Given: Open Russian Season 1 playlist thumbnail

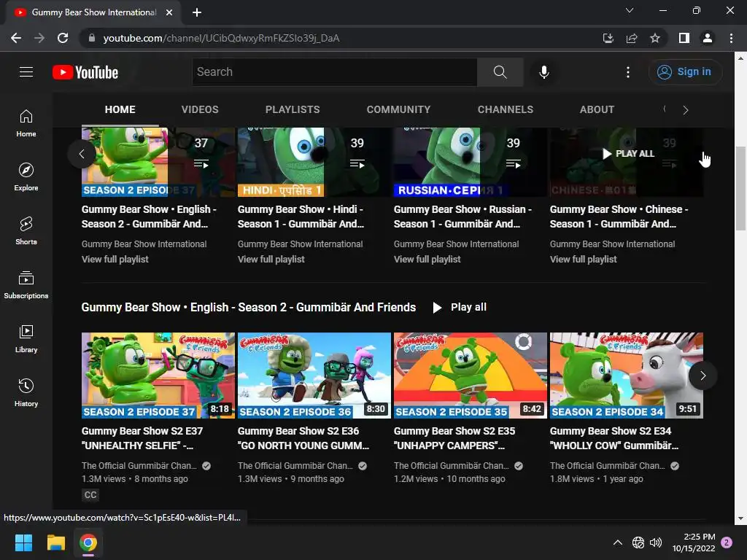Looking at the screenshot, I should [471, 162].
